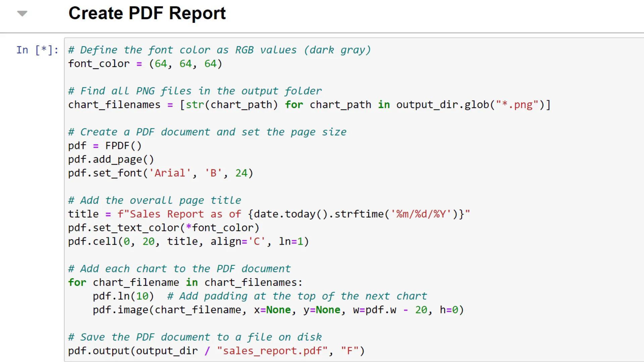
Task: Click the pdf.add_page() line
Action: [x=111, y=160]
